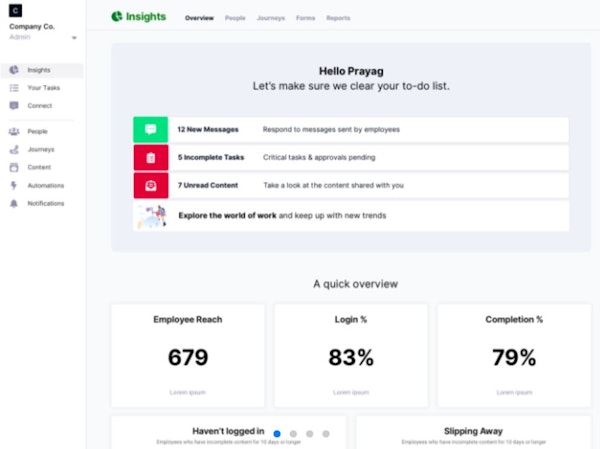Click the Insights pie chart sidebar icon
600x449 pixels.
(x=14, y=70)
